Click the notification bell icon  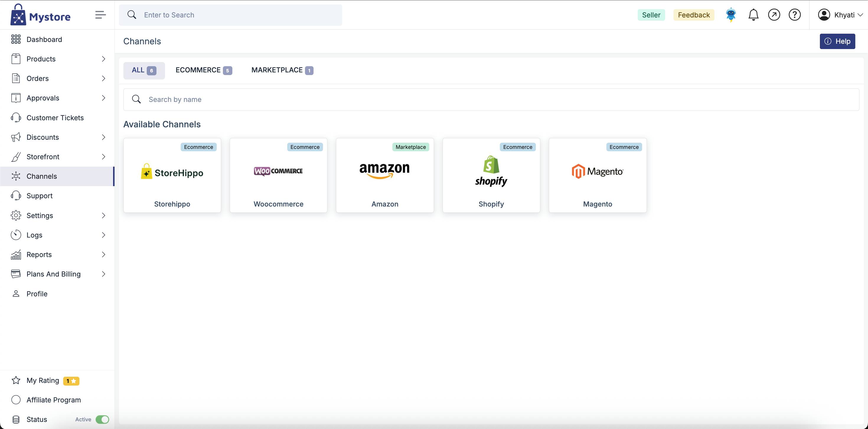pos(753,15)
